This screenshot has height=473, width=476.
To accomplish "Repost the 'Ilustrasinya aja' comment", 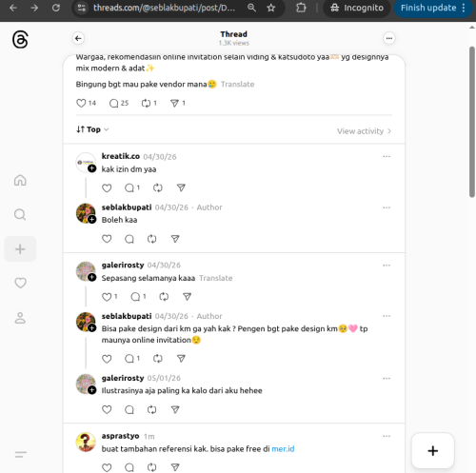I will coord(152,409).
